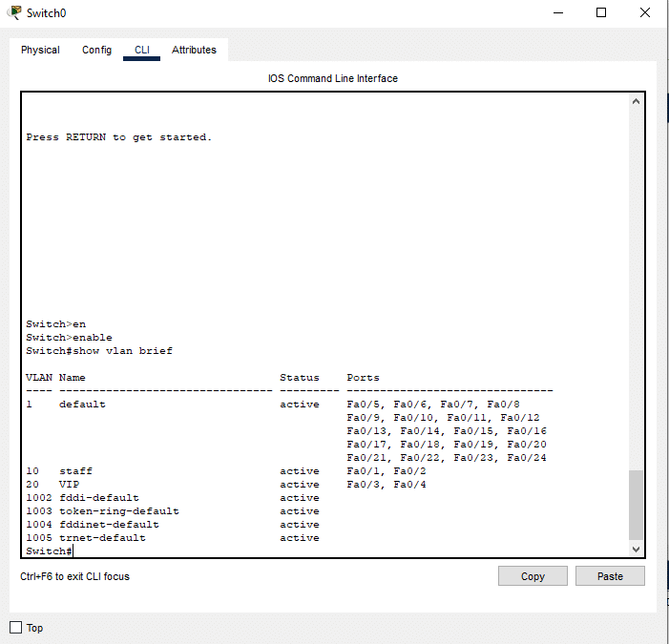Click VLAN ID '1005'
Viewport: 669px width, 644px height.
[x=39, y=538]
